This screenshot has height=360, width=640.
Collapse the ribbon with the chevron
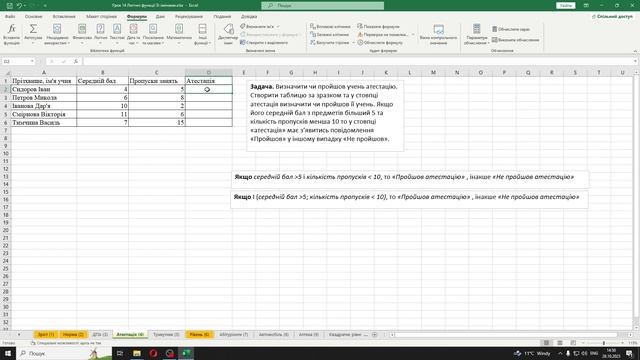[635, 51]
